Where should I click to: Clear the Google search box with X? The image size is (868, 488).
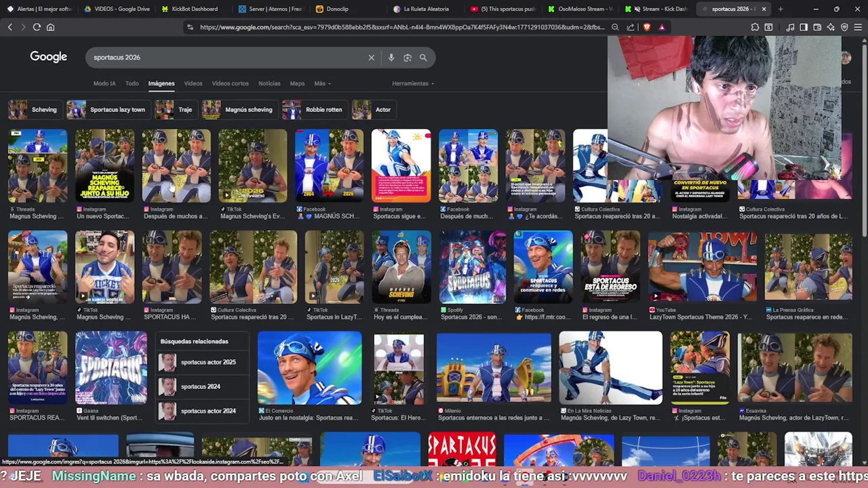coord(371,58)
